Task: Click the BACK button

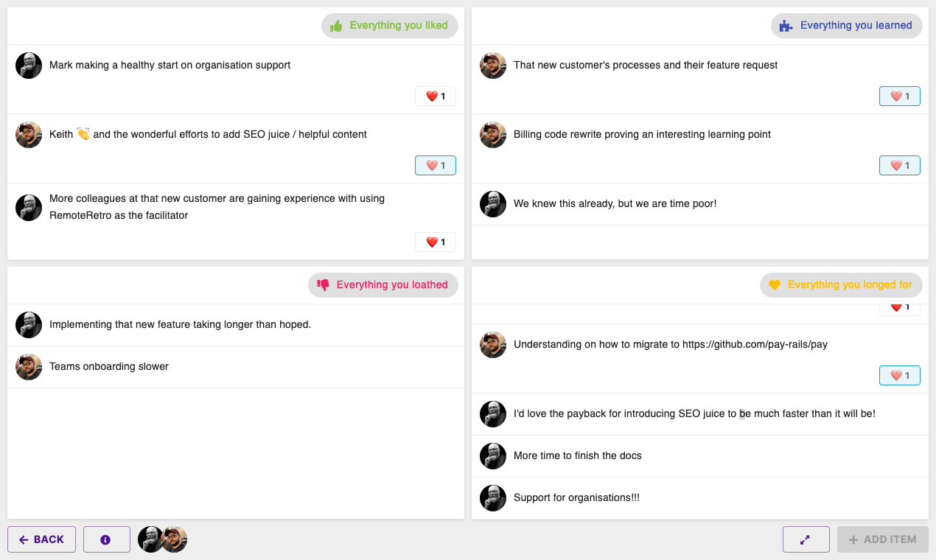Action: click(42, 539)
